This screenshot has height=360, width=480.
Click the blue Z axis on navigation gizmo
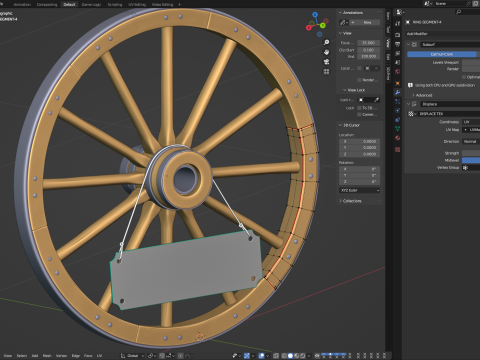(x=315, y=15)
